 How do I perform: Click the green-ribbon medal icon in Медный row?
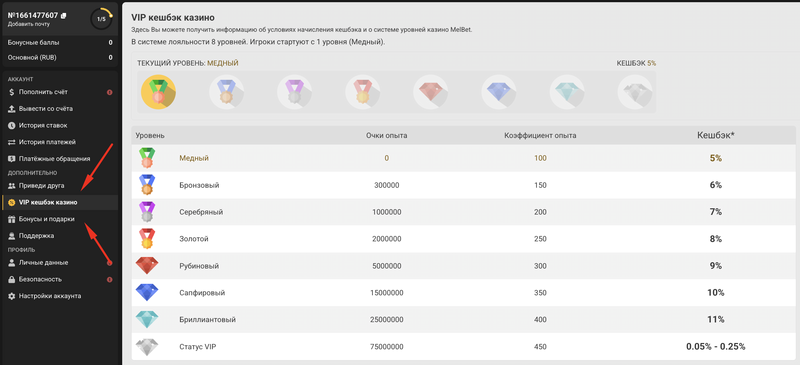(x=147, y=158)
